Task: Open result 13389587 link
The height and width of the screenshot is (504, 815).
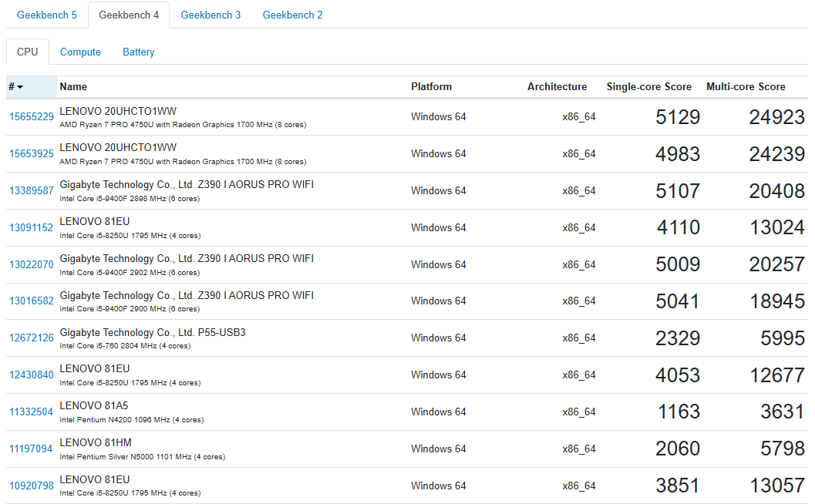Action: pyautogui.click(x=31, y=190)
